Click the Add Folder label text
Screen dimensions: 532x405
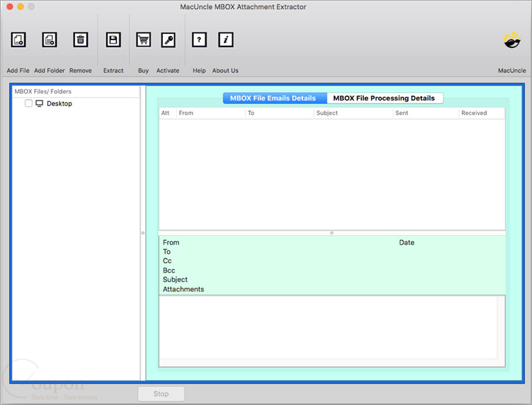49,71
